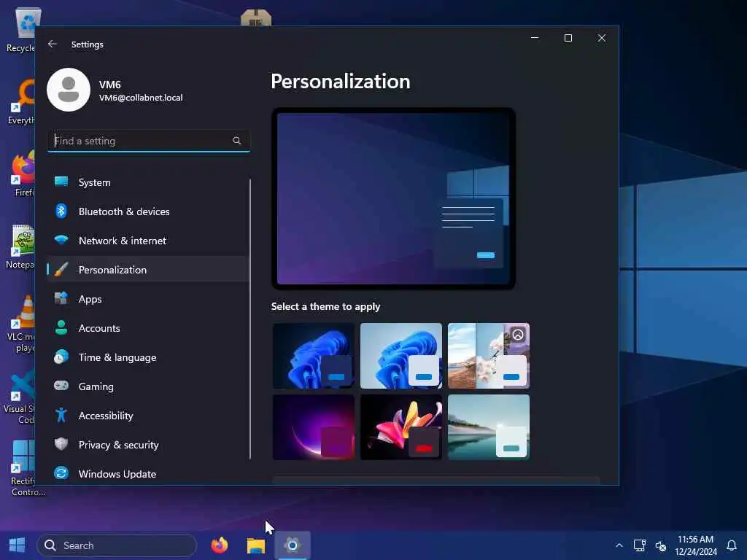Go to Accessibility settings
747x560 pixels.
[x=147, y=415]
